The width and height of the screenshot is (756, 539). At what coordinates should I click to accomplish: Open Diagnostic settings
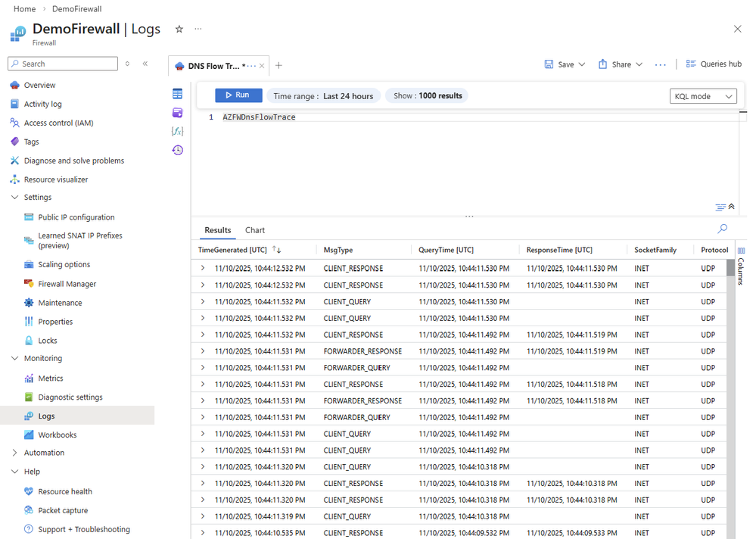70,397
